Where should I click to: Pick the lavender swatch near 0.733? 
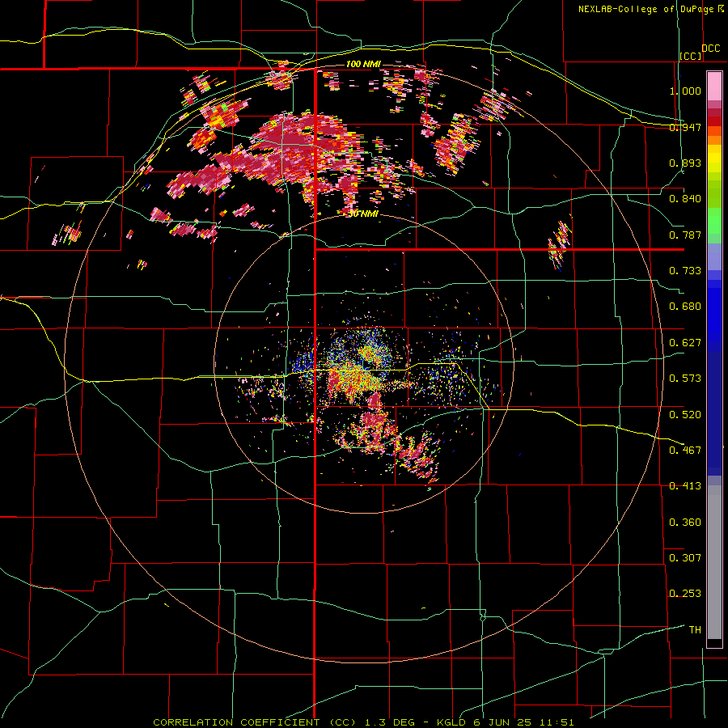(x=714, y=256)
